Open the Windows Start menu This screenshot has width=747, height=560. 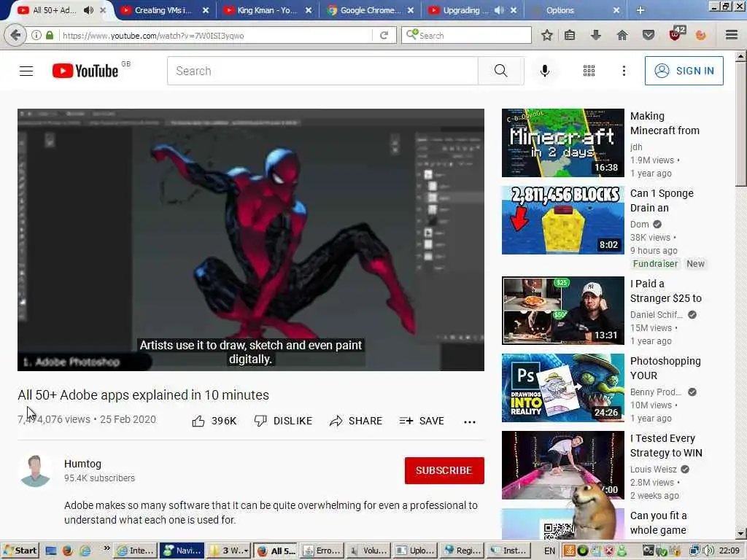click(20, 551)
